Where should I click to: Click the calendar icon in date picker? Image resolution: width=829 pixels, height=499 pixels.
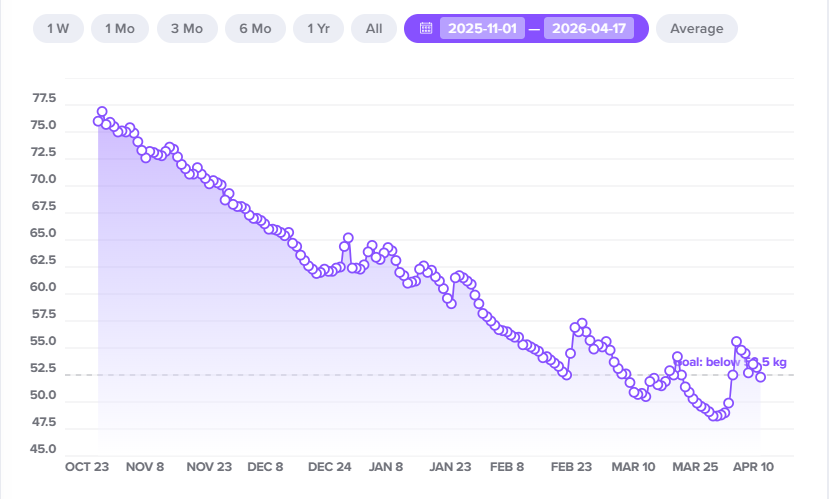pos(425,28)
